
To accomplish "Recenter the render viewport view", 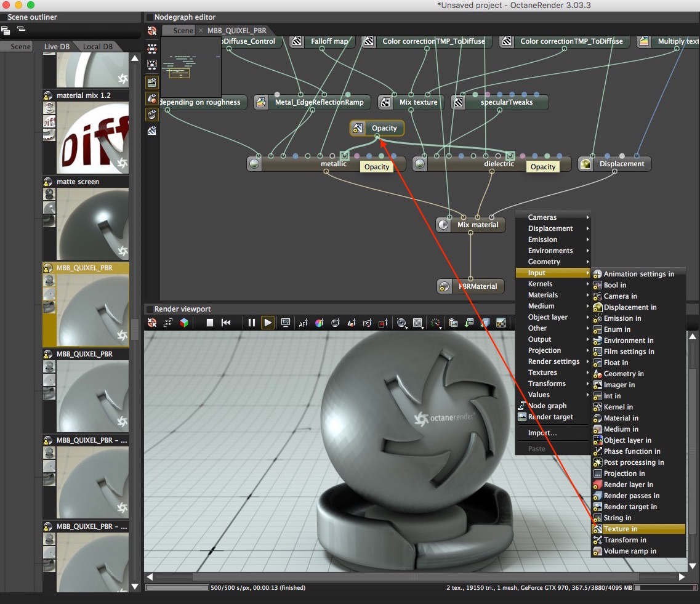I will click(x=152, y=322).
